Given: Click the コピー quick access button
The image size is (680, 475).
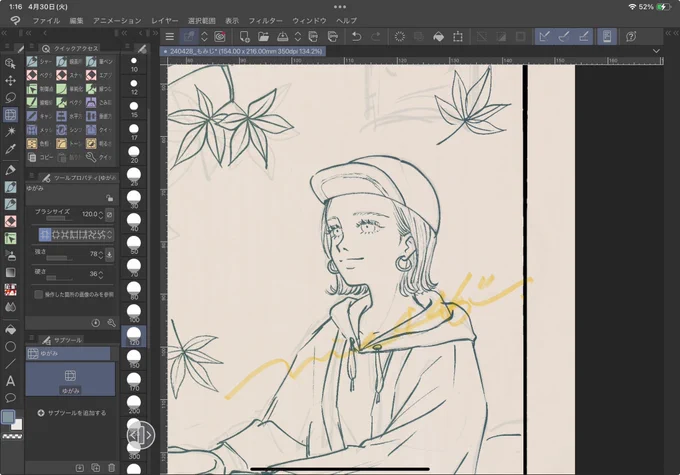Looking at the screenshot, I should (x=40, y=157).
